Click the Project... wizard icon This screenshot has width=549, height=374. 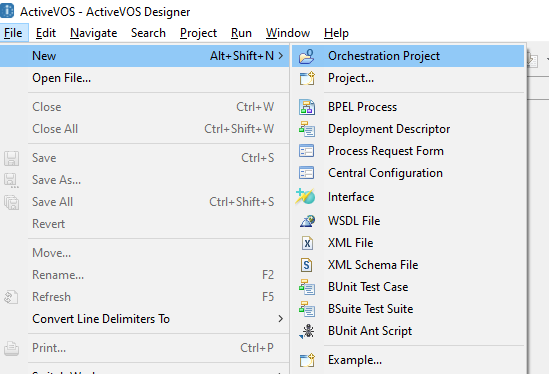pos(307,78)
